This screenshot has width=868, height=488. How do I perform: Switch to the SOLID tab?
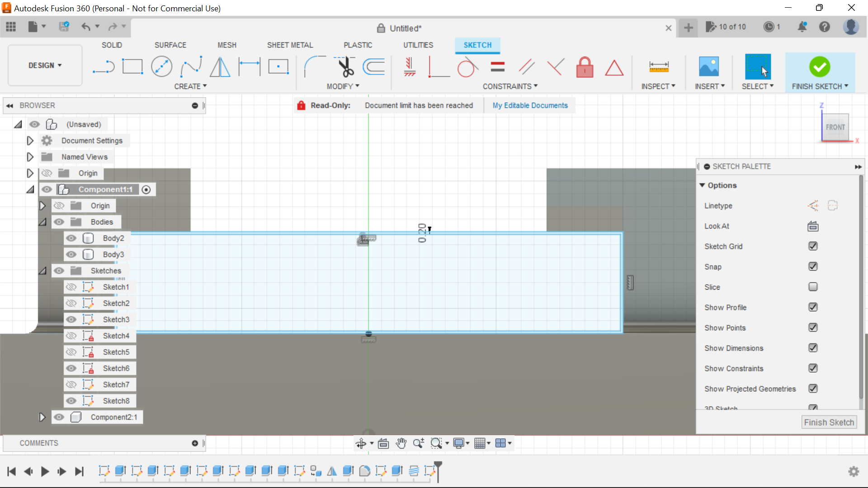pyautogui.click(x=112, y=45)
